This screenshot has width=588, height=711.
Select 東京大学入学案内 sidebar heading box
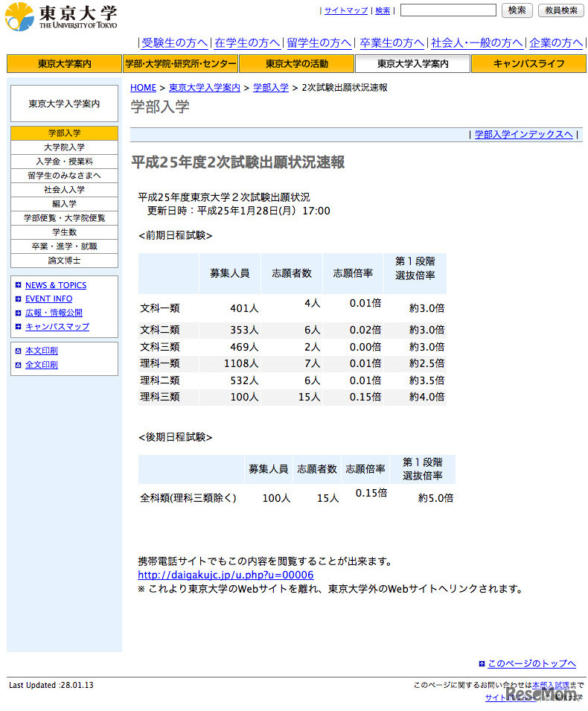pyautogui.click(x=64, y=103)
